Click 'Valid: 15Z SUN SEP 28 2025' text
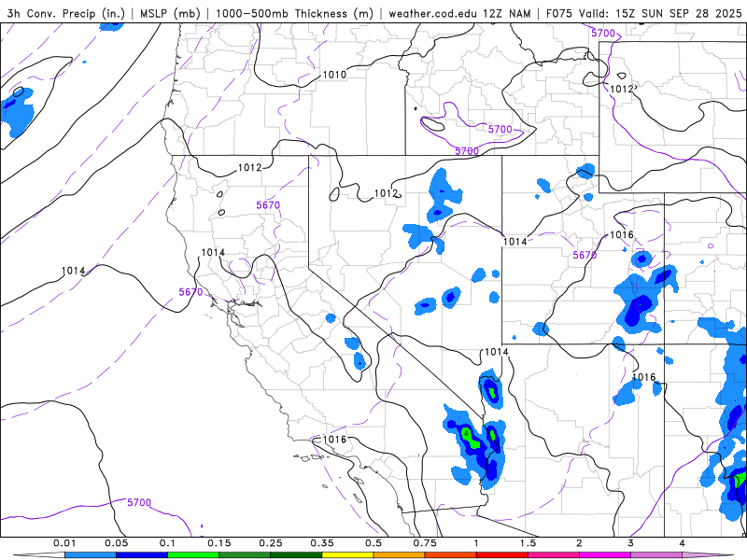Screen dimensions: 747x560 (x=660, y=13)
